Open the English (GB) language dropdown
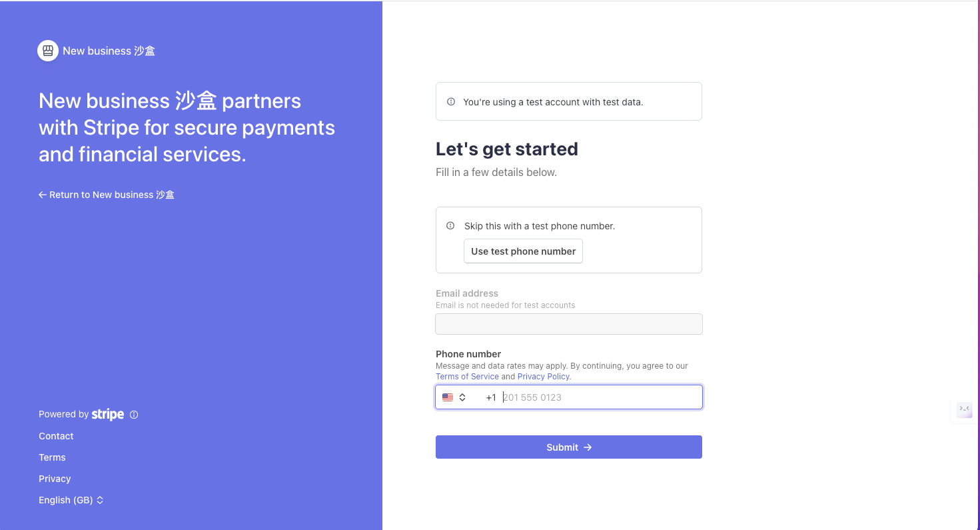The height and width of the screenshot is (530, 980). (x=71, y=500)
